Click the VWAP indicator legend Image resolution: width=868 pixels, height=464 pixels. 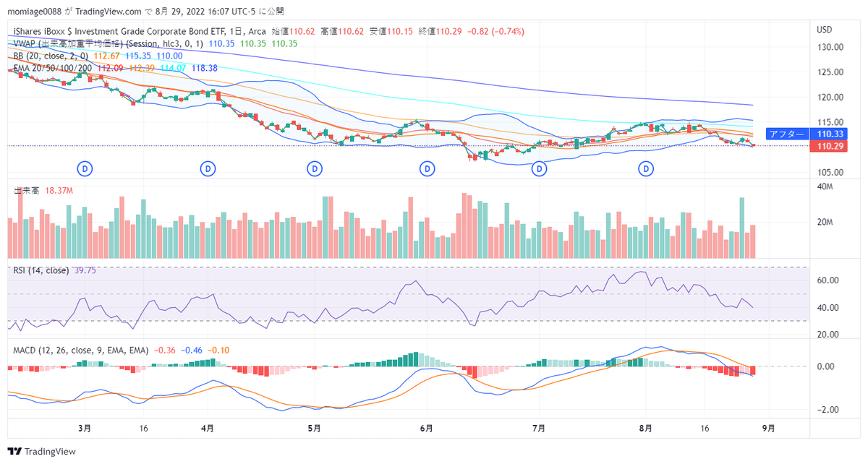tap(109, 44)
